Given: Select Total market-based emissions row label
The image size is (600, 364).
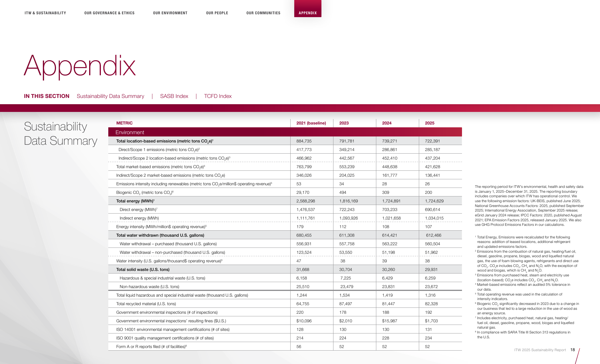Looking at the screenshot, I should click(x=161, y=167).
